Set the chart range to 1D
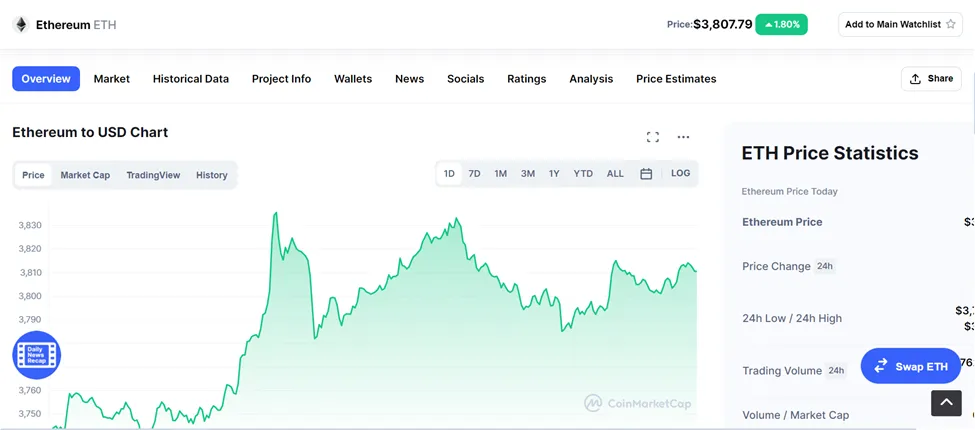Viewport: 975px width, 430px height. [449, 173]
